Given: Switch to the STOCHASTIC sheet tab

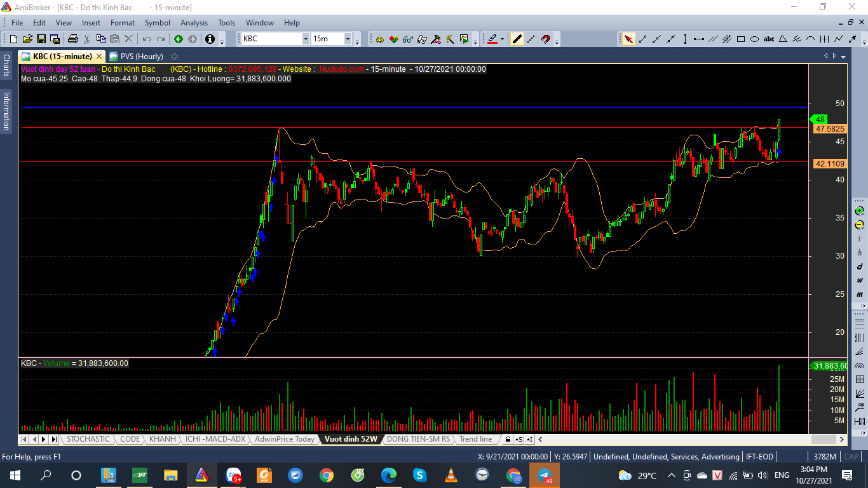Looking at the screenshot, I should click(x=88, y=439).
